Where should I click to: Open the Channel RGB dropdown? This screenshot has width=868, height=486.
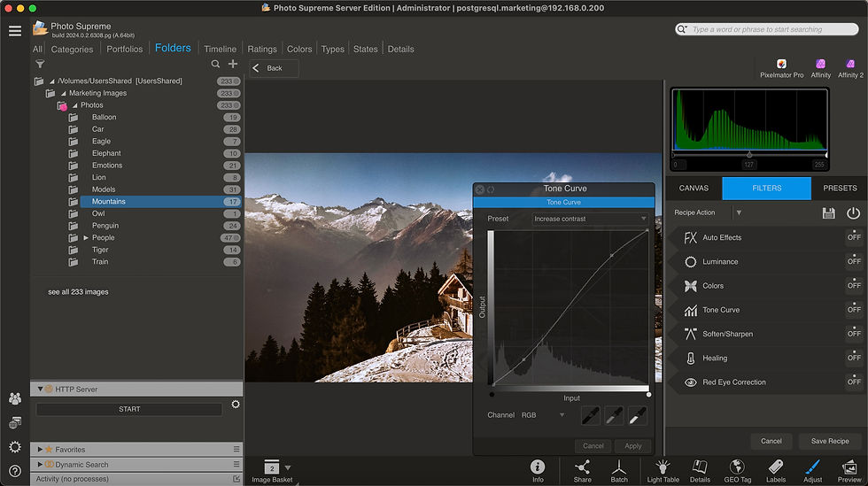[542, 415]
